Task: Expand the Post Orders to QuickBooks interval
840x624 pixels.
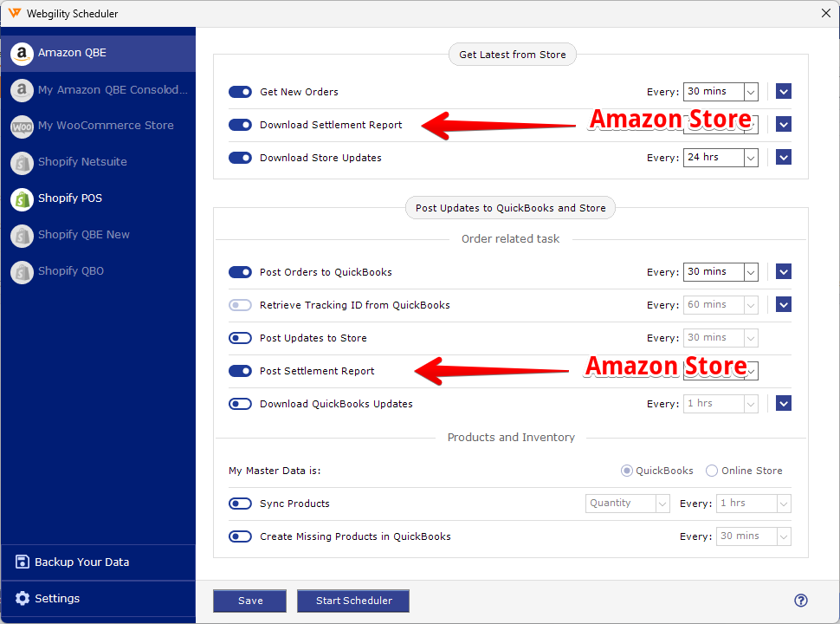Action: (720, 272)
